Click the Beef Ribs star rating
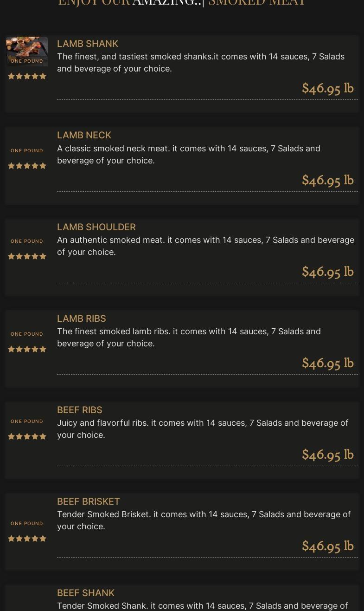 coord(27,437)
